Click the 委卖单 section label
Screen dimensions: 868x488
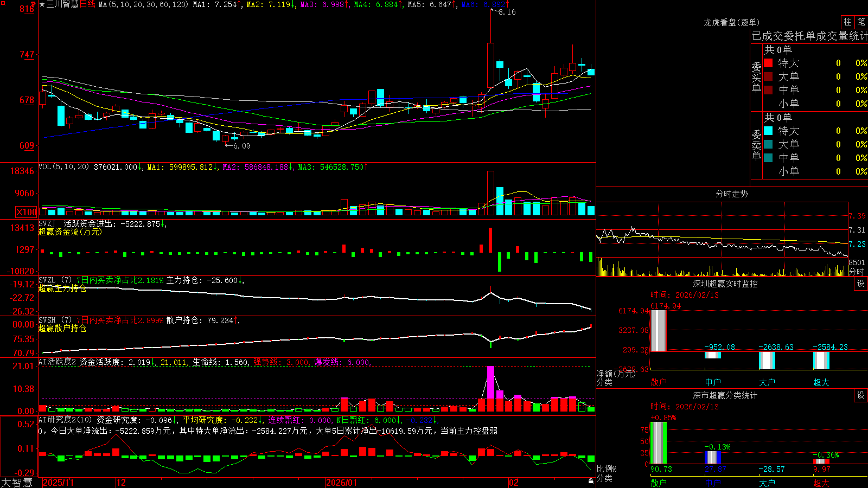pos(756,145)
